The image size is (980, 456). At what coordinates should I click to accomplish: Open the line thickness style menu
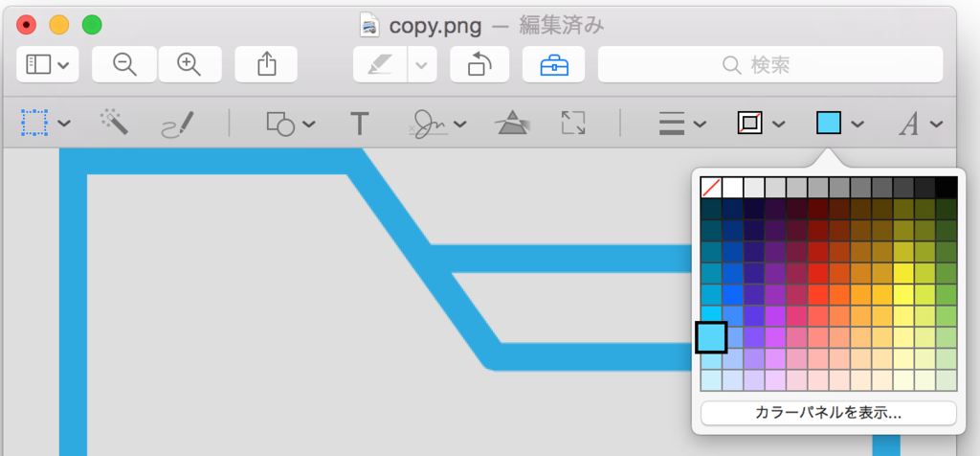682,124
